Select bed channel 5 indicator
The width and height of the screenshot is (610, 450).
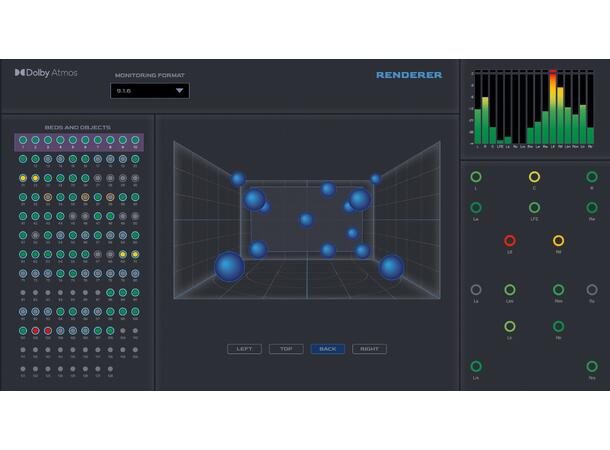(73, 140)
